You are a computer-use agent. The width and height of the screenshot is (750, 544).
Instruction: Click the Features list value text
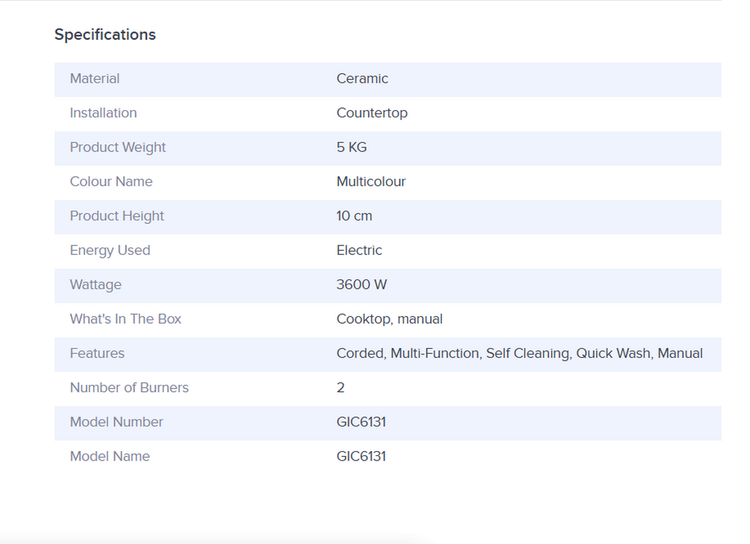[519, 353]
